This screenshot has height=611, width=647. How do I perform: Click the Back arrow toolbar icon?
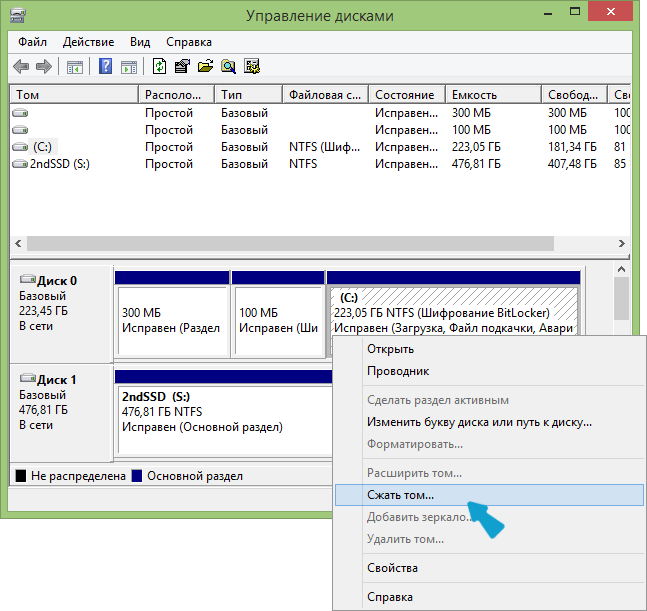click(x=21, y=66)
